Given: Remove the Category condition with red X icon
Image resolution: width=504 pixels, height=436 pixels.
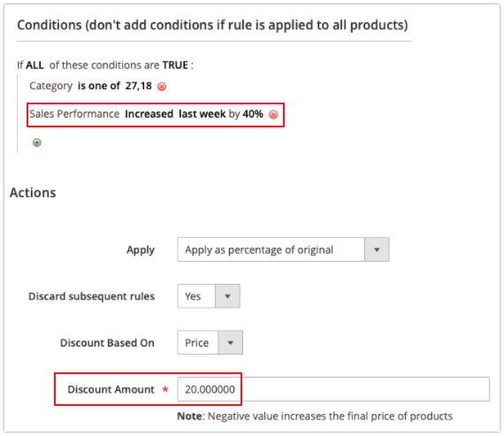Looking at the screenshot, I should pos(162,86).
